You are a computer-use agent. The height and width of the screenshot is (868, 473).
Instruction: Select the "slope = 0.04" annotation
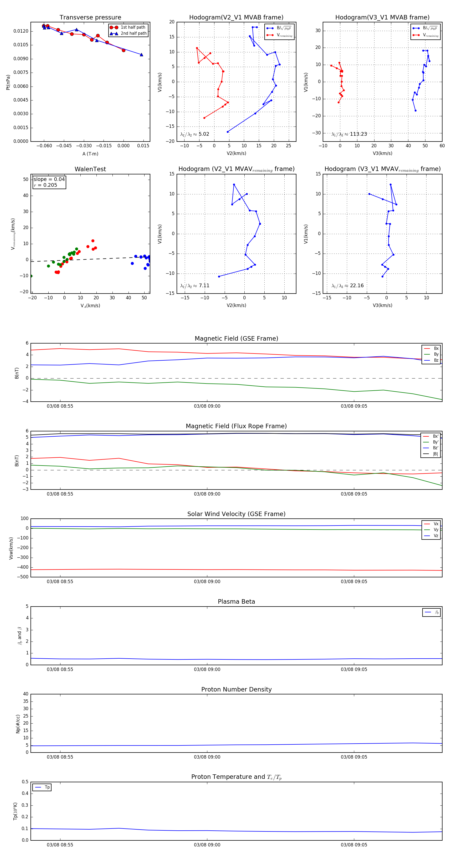click(x=49, y=179)
